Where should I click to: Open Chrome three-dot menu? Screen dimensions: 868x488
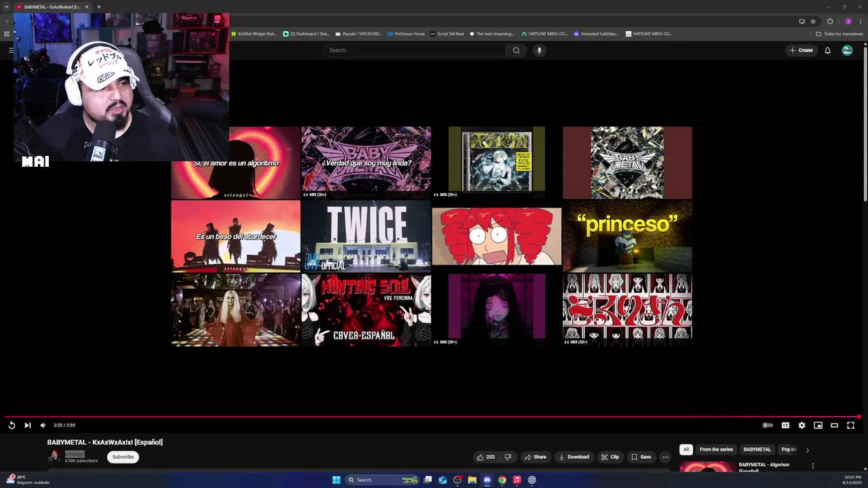[861, 21]
